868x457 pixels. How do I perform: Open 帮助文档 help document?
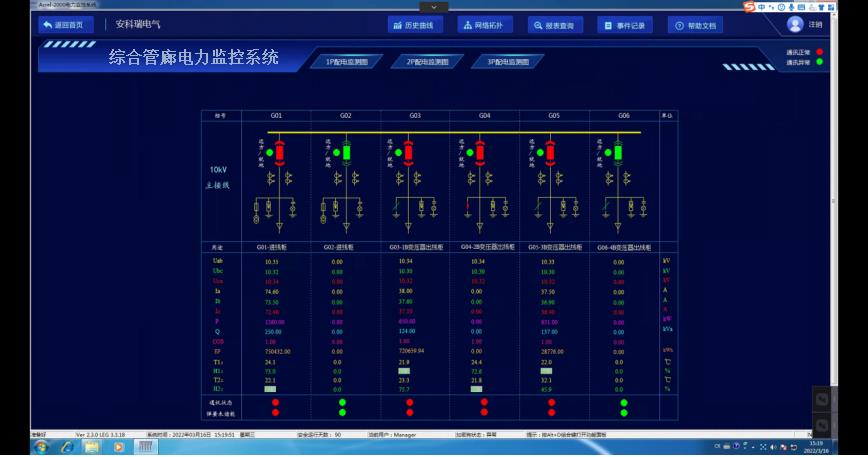(x=694, y=25)
